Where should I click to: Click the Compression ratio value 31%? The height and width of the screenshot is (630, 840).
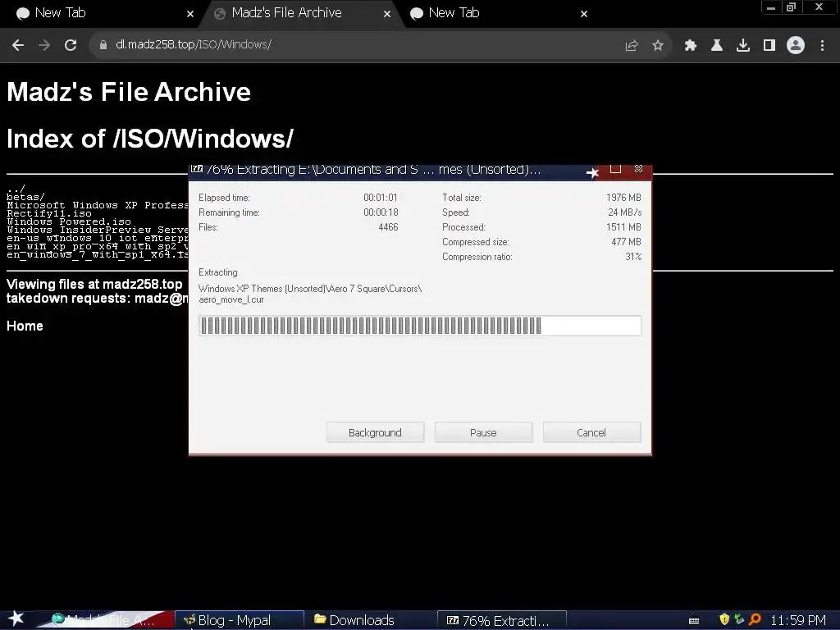click(633, 257)
